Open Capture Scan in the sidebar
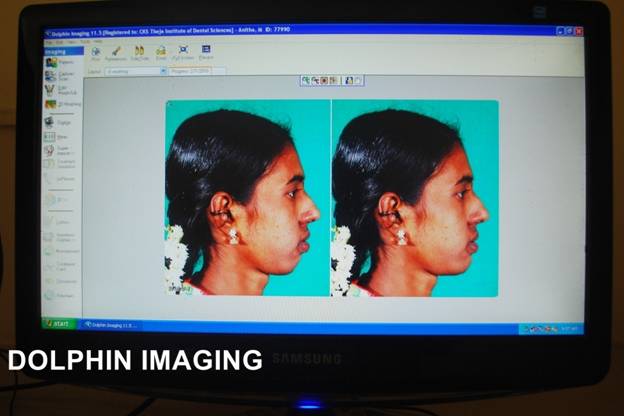 60,76
